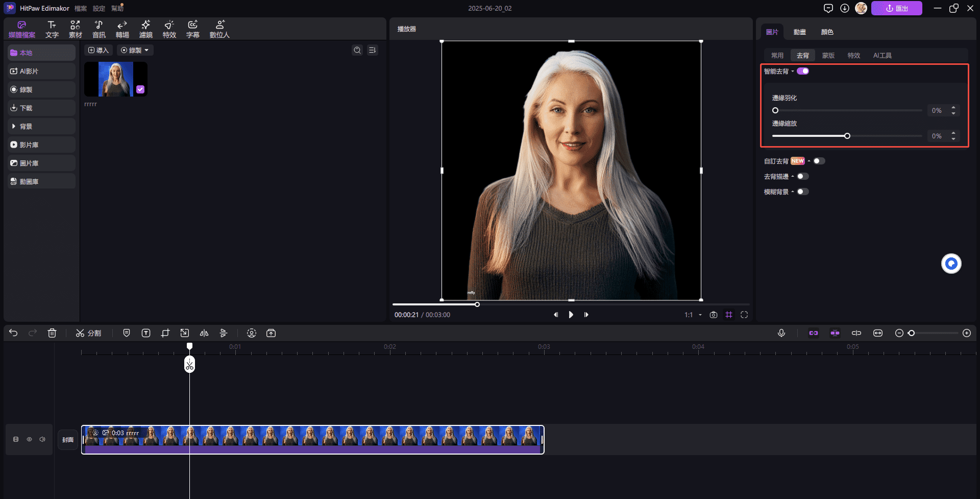The width and height of the screenshot is (980, 499).
Task: Click the floating blue assistant button
Action: tap(951, 264)
